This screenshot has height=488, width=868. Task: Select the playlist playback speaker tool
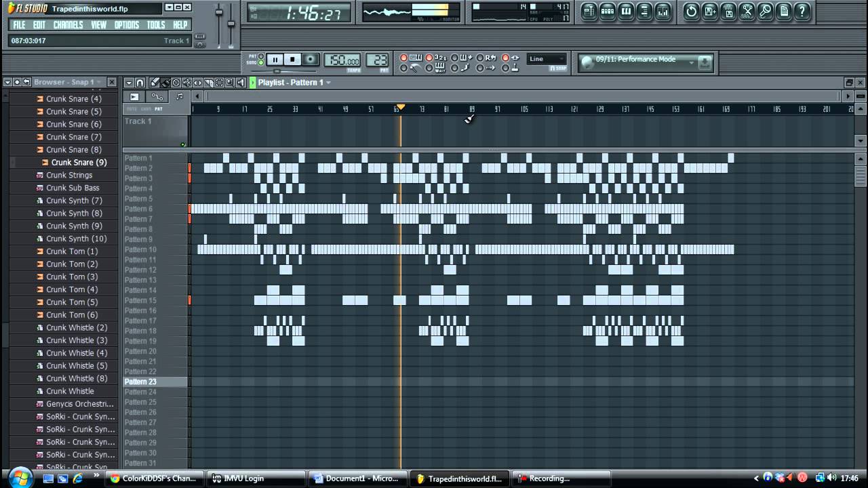tap(241, 82)
